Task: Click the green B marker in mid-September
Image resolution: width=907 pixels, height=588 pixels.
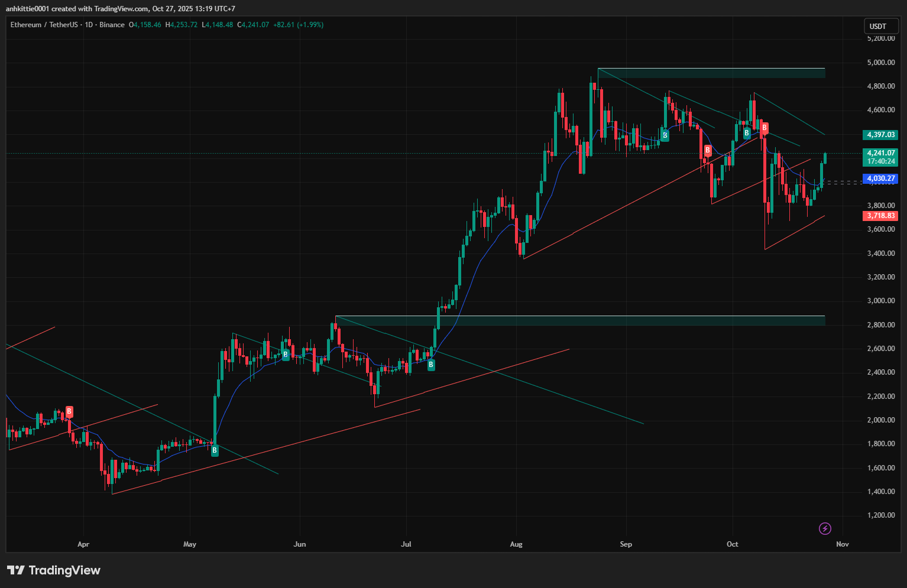Action: click(x=665, y=135)
